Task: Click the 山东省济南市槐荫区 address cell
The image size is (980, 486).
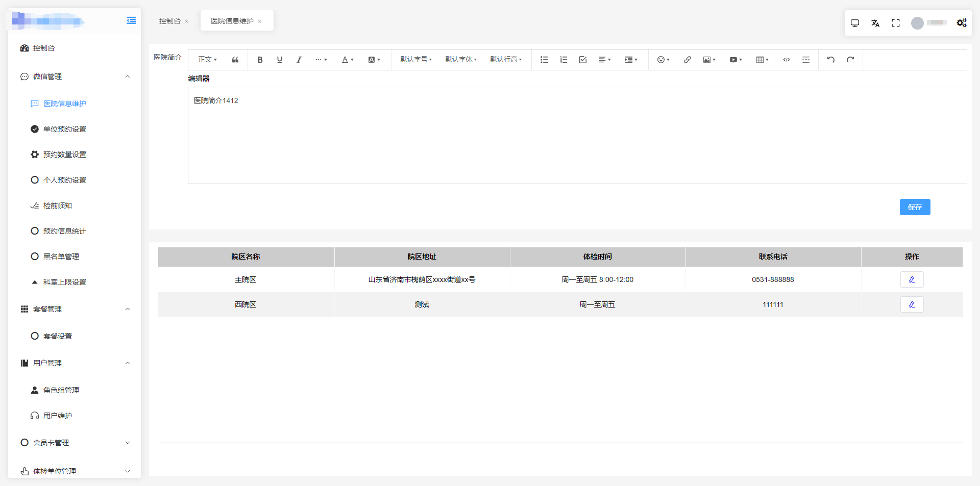Action: tap(422, 279)
